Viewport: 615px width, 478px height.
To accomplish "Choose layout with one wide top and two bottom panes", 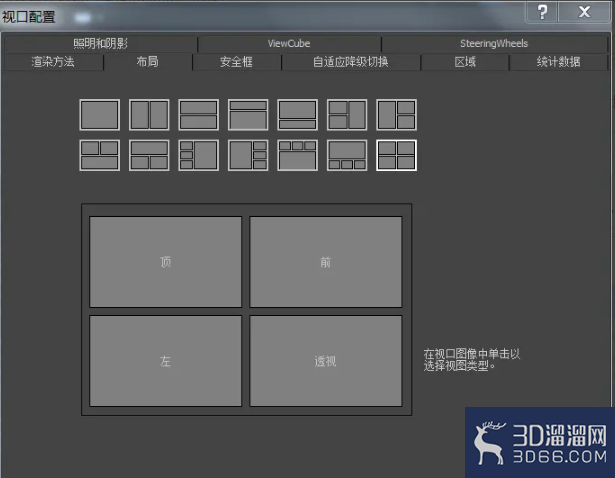I will pyautogui.click(x=149, y=155).
